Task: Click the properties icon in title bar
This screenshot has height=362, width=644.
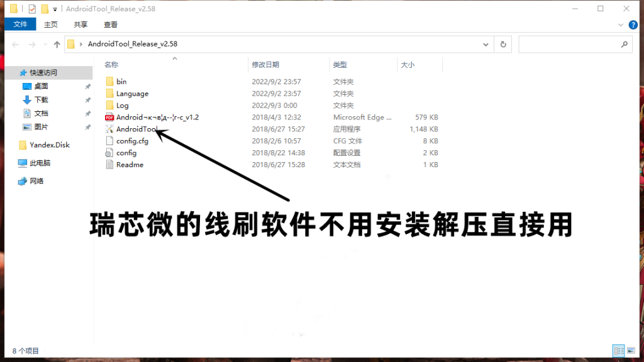Action: [32, 9]
